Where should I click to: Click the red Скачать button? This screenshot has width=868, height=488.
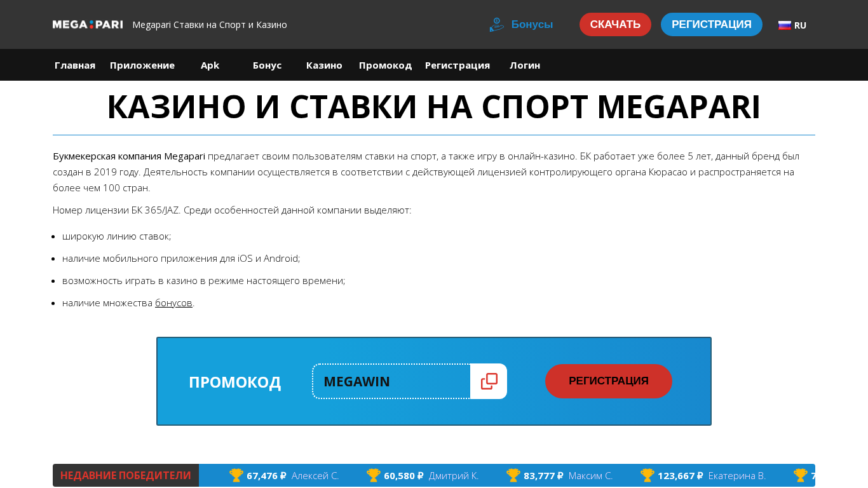click(x=615, y=24)
